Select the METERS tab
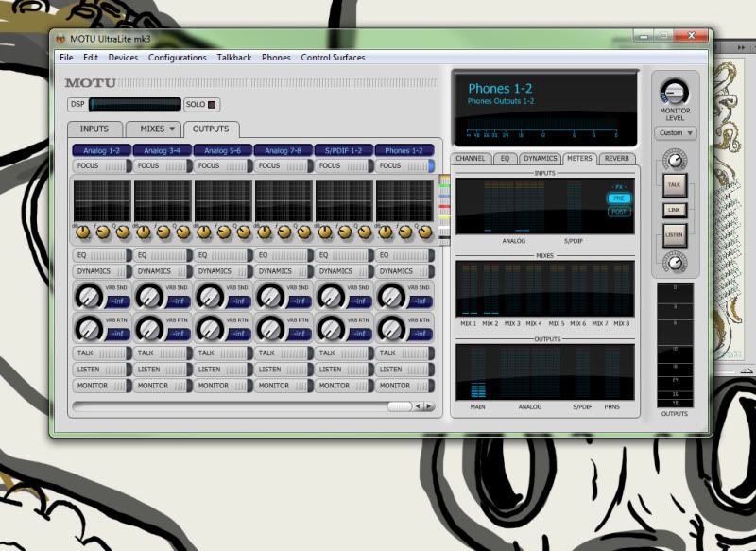The width and height of the screenshot is (756, 551). pos(579,159)
